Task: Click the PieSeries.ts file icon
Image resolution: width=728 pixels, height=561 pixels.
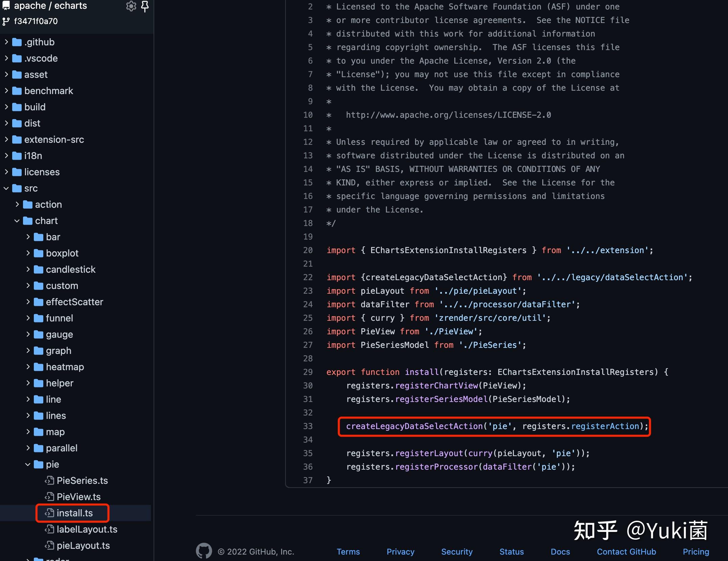Action: pos(49,480)
